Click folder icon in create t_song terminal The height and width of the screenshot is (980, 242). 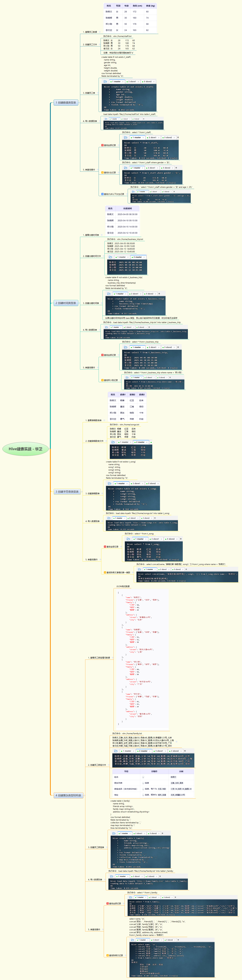[110, 484]
